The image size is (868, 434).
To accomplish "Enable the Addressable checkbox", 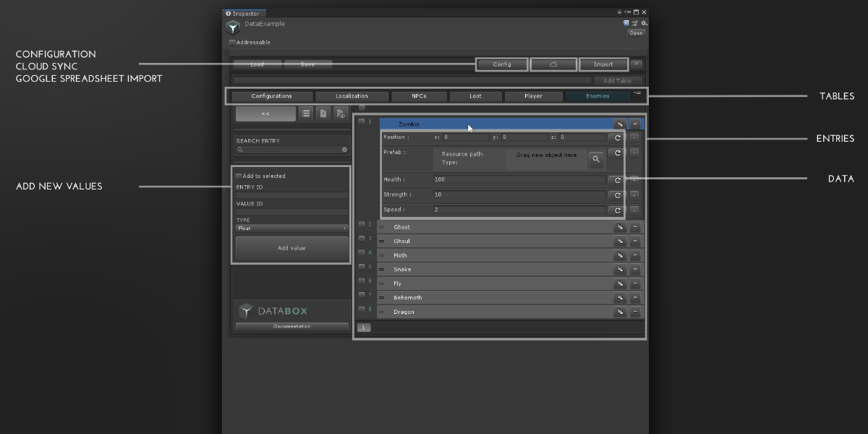I will (233, 43).
